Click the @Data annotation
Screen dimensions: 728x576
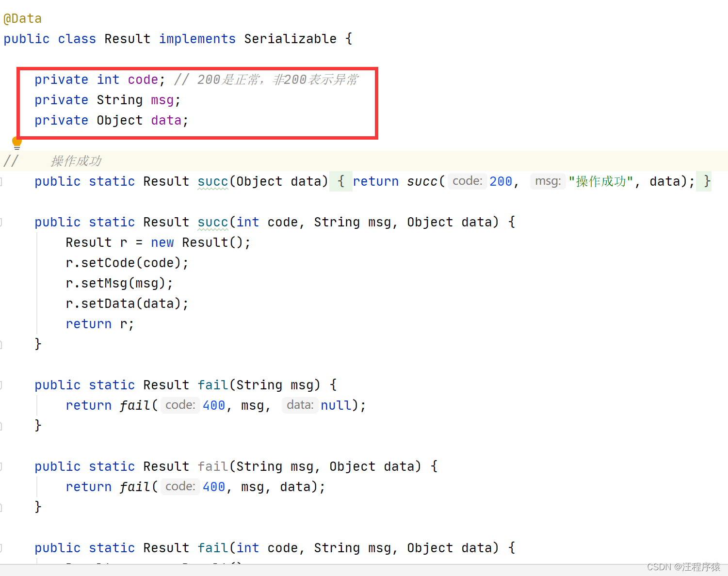pos(22,19)
